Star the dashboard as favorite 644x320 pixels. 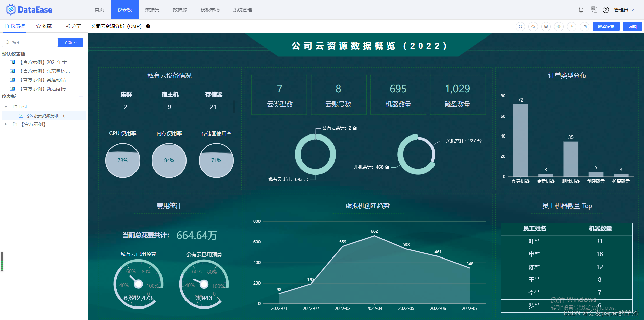pyautogui.click(x=534, y=26)
